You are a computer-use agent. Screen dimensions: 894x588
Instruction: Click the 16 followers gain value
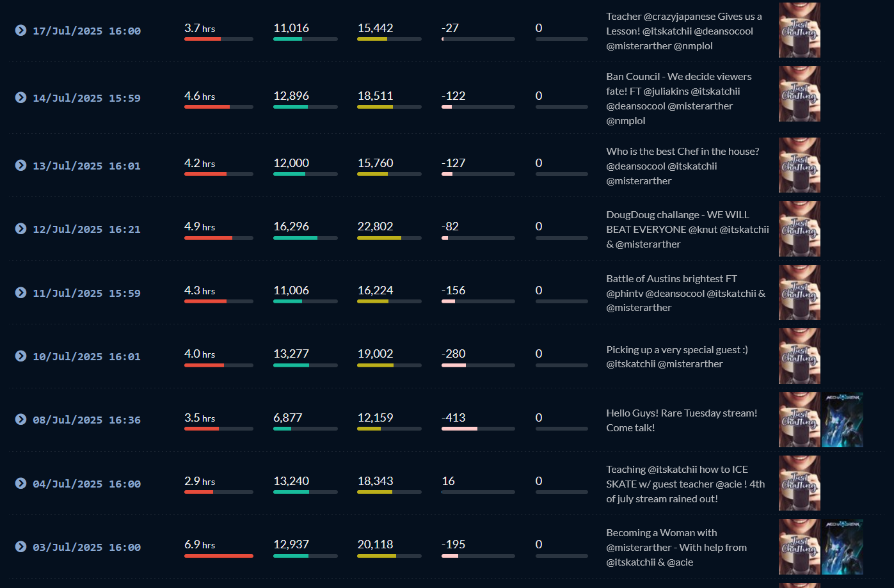point(448,481)
